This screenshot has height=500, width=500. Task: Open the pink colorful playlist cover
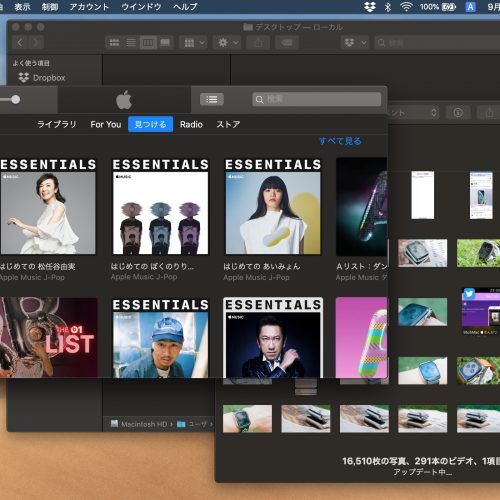362,337
